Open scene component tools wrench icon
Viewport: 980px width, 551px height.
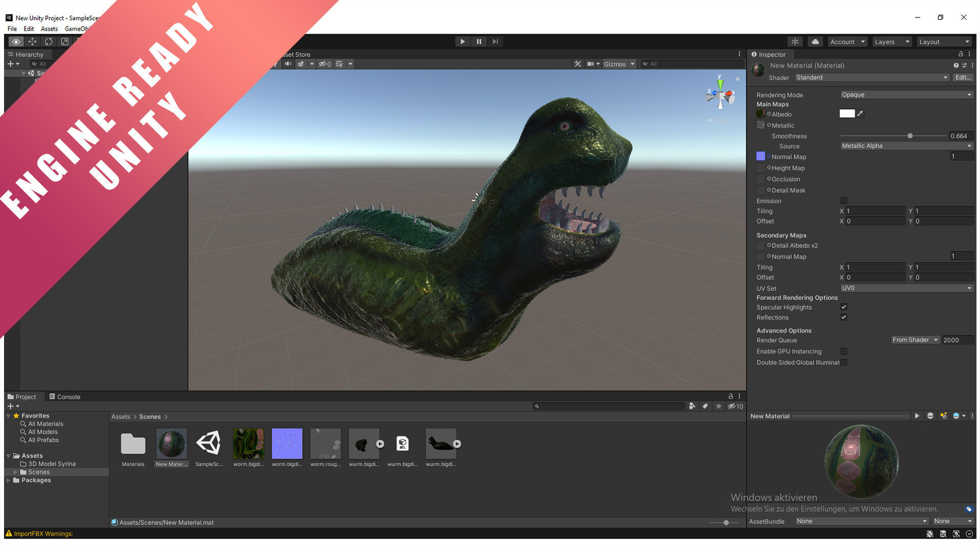click(578, 64)
